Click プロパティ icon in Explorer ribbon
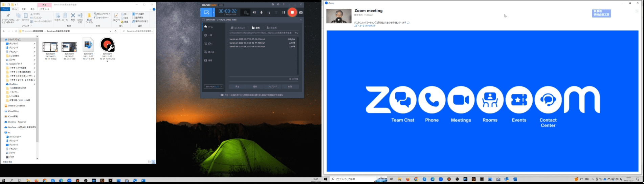The width and height of the screenshot is (644, 184). click(x=116, y=17)
